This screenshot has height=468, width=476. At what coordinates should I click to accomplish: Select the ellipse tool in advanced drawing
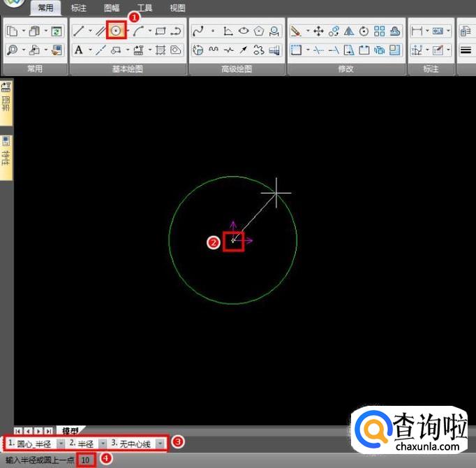click(x=244, y=31)
